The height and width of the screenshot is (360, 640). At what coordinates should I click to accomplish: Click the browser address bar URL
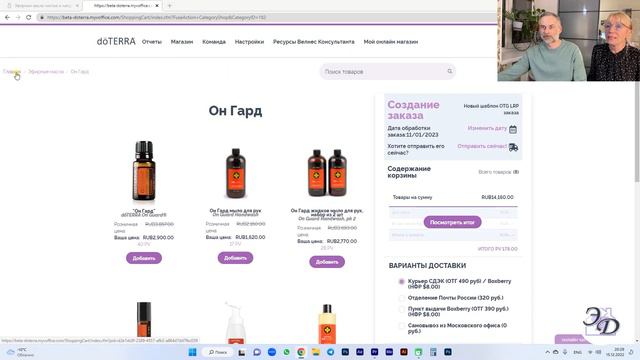coord(156,18)
